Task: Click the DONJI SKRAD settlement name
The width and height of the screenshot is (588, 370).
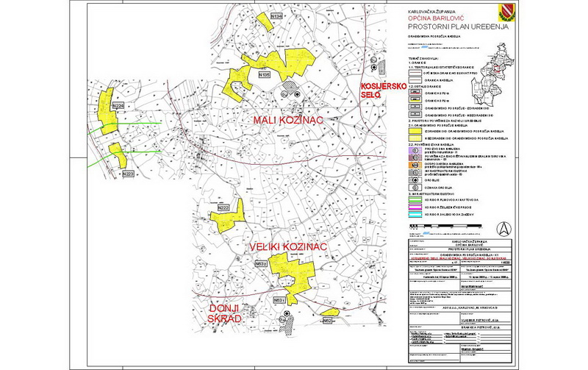Action: [x=224, y=313]
